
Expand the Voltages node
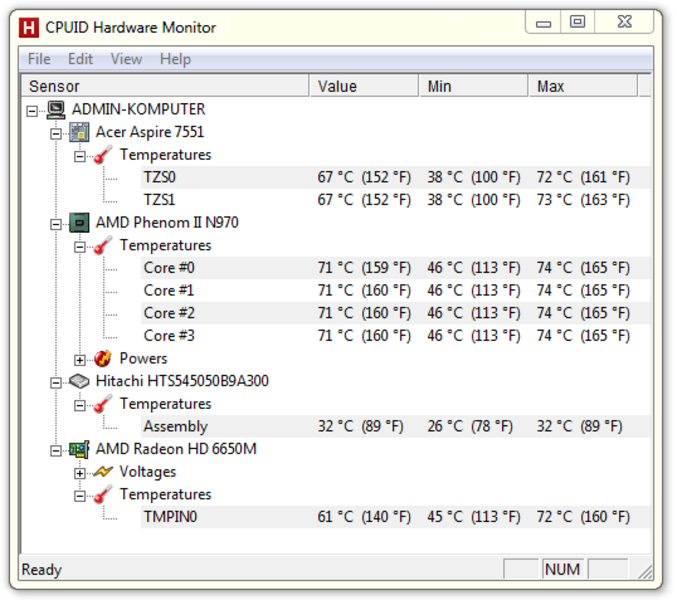(x=80, y=474)
